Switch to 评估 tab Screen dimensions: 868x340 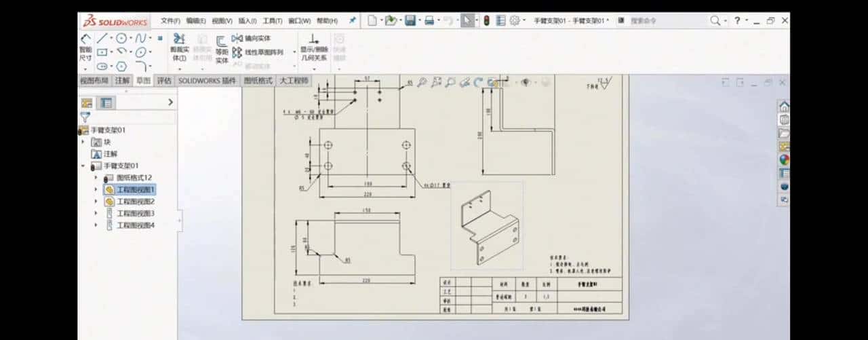(164, 81)
